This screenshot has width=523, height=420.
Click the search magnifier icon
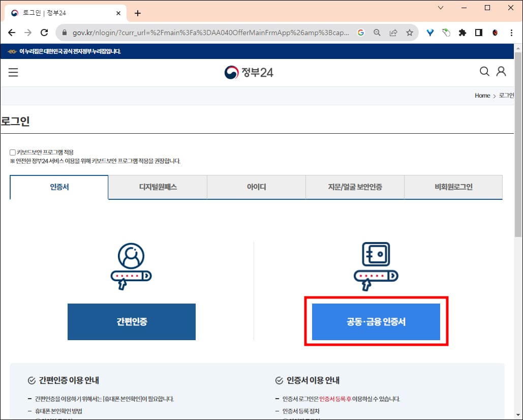pos(484,72)
